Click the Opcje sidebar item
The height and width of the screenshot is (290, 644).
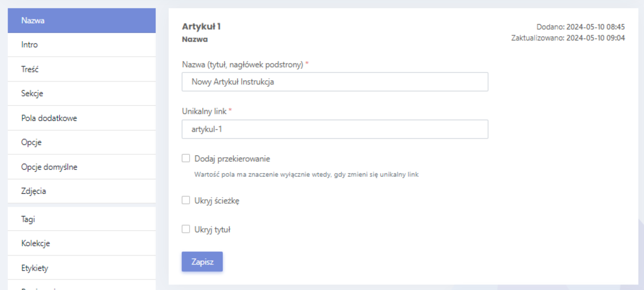[x=81, y=142]
